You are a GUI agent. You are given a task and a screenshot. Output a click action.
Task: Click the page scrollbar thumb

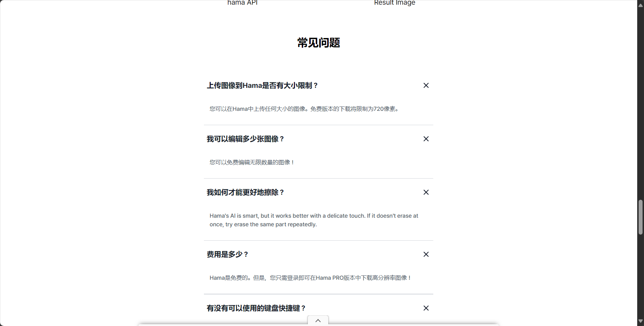[x=640, y=217]
